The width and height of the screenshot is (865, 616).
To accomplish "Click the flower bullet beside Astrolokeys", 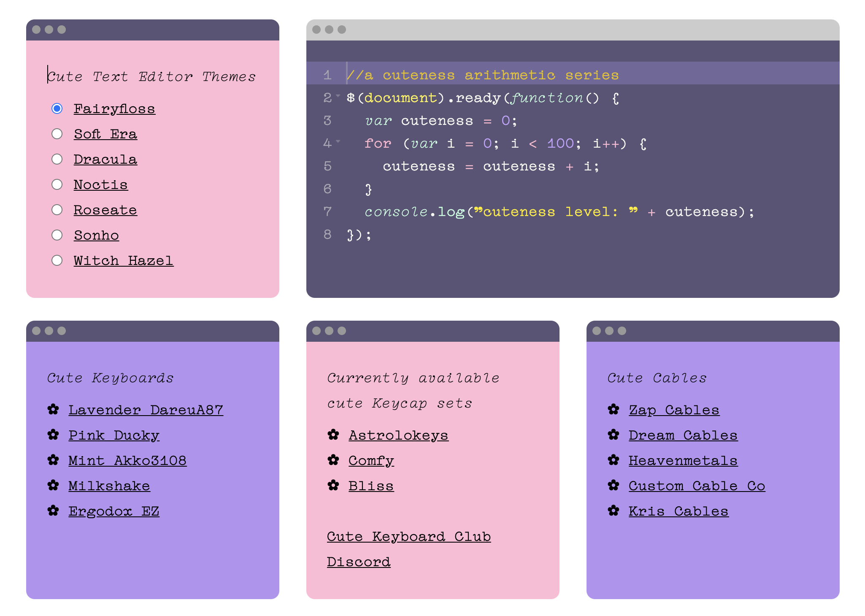I will pyautogui.click(x=333, y=435).
